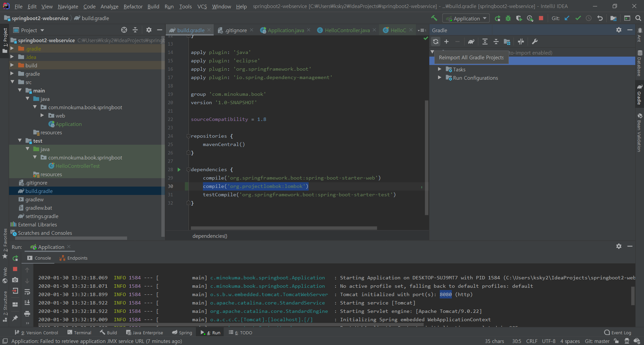Toggle pin tab in Run panel
Image resolution: width=644 pixels, height=345 pixels.
[15, 318]
